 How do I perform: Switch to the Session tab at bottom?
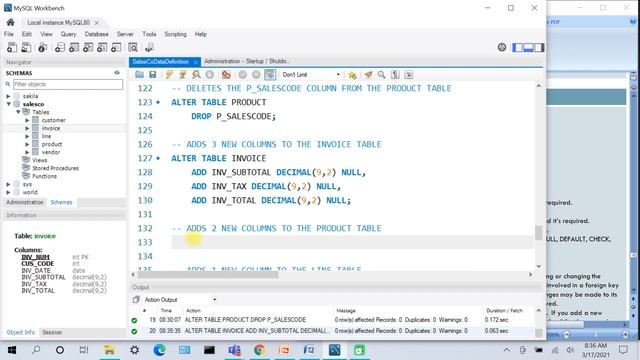(52, 332)
